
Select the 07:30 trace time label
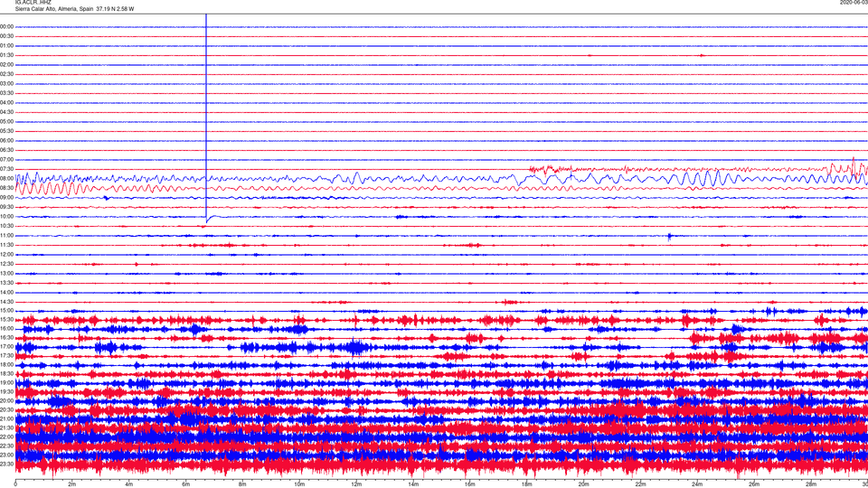pyautogui.click(x=6, y=169)
